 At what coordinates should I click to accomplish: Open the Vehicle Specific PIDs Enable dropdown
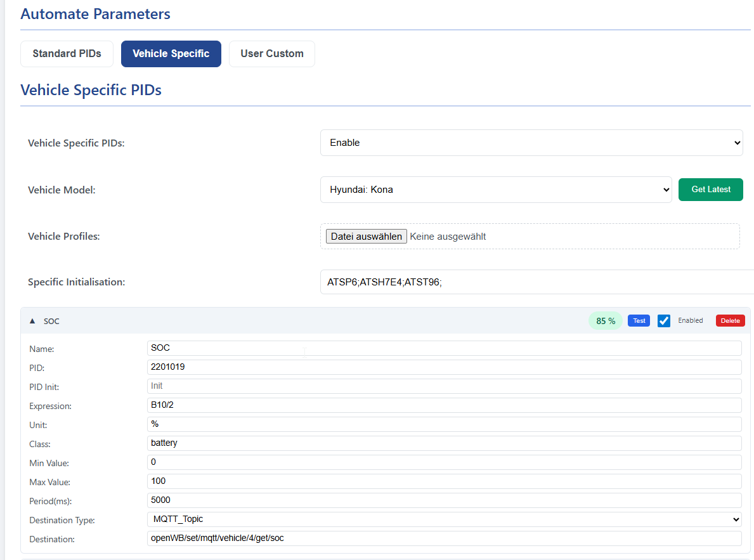tap(531, 142)
